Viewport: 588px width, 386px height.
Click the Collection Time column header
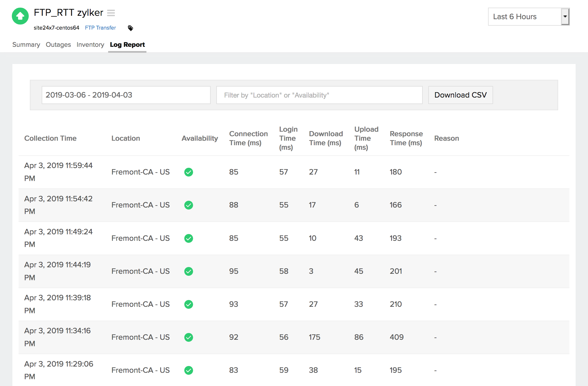(50, 138)
